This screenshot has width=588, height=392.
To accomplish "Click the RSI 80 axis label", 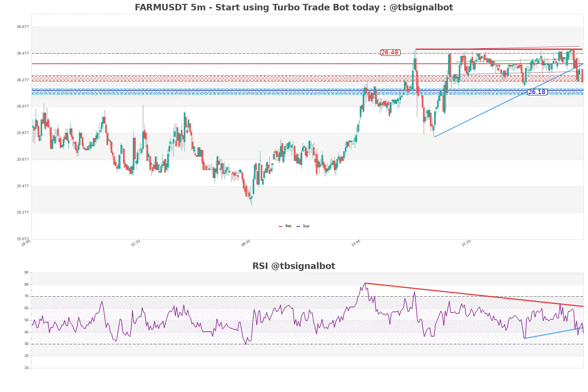I will click(26, 285).
